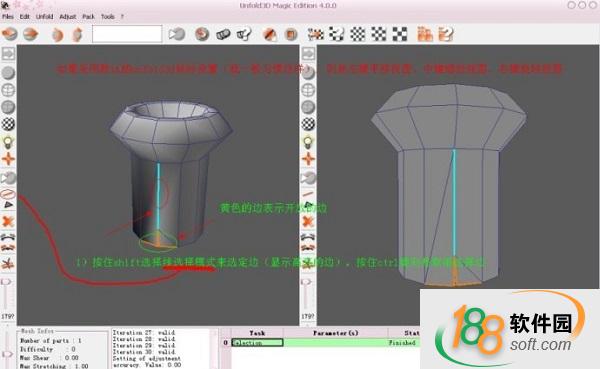Click the empty text field in top toolbar

127,34
